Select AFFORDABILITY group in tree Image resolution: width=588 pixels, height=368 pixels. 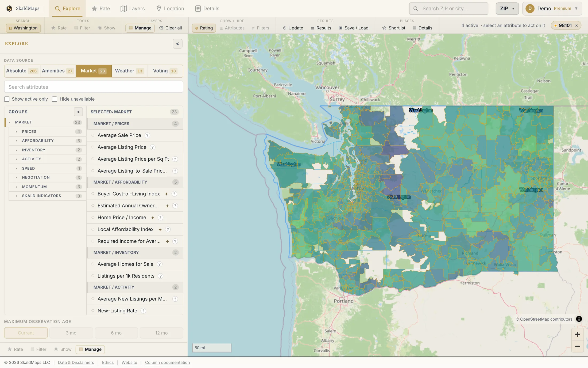pos(47,141)
